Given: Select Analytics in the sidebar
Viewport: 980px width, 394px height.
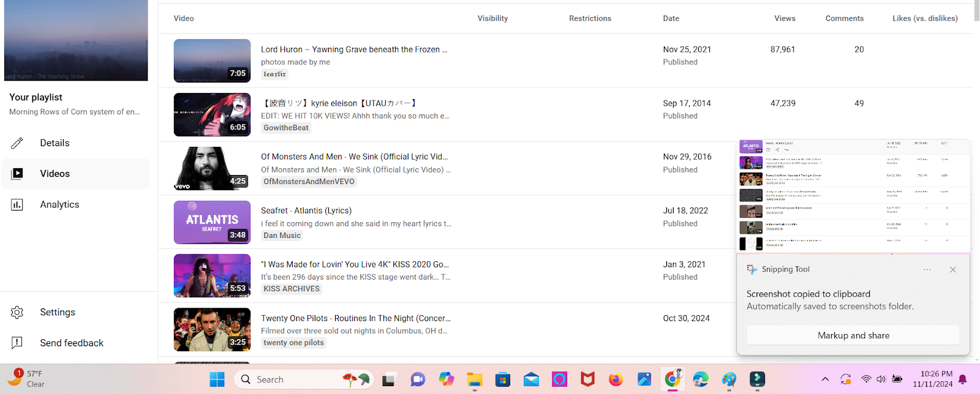Looking at the screenshot, I should coord(59,204).
